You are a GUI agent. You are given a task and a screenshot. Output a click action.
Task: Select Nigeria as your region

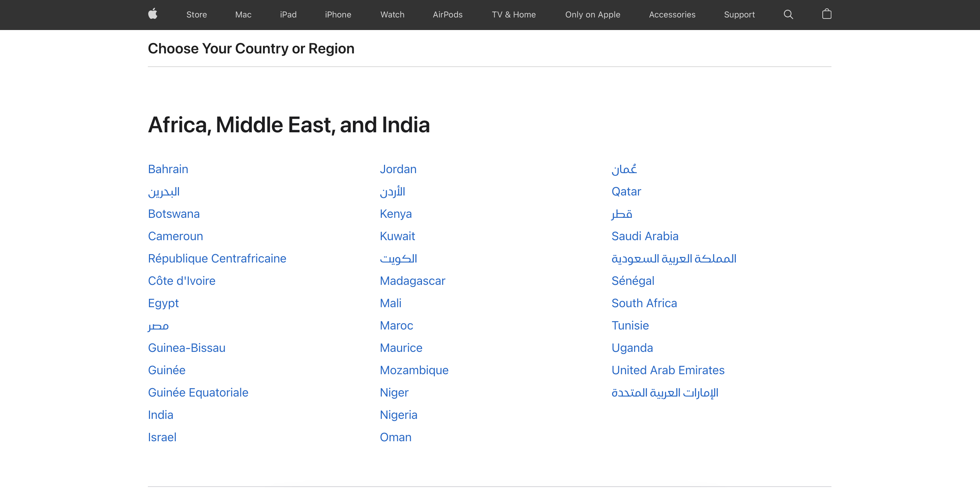coord(399,415)
